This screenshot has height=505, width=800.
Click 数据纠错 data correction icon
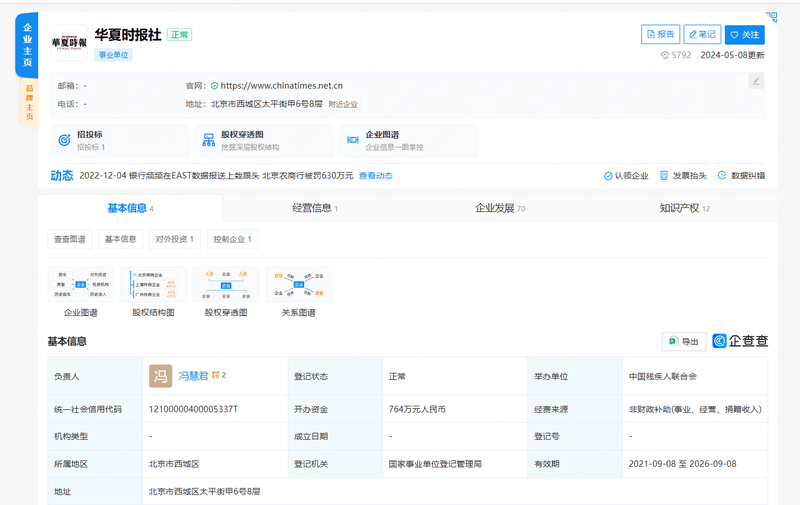(722, 175)
